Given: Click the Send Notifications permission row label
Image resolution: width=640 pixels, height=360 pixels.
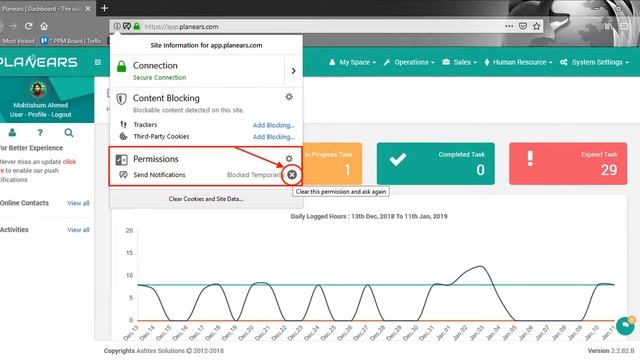Looking at the screenshot, I should click(159, 175).
